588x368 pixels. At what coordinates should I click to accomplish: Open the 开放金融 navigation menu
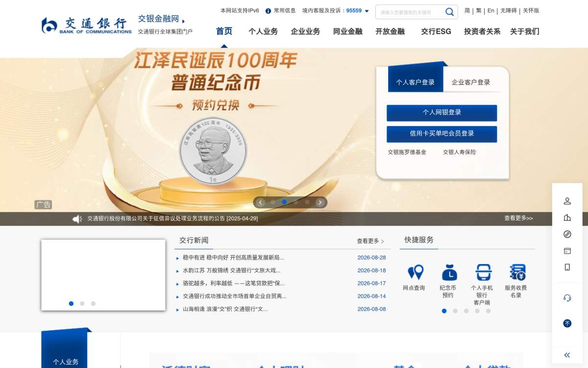pyautogui.click(x=390, y=31)
